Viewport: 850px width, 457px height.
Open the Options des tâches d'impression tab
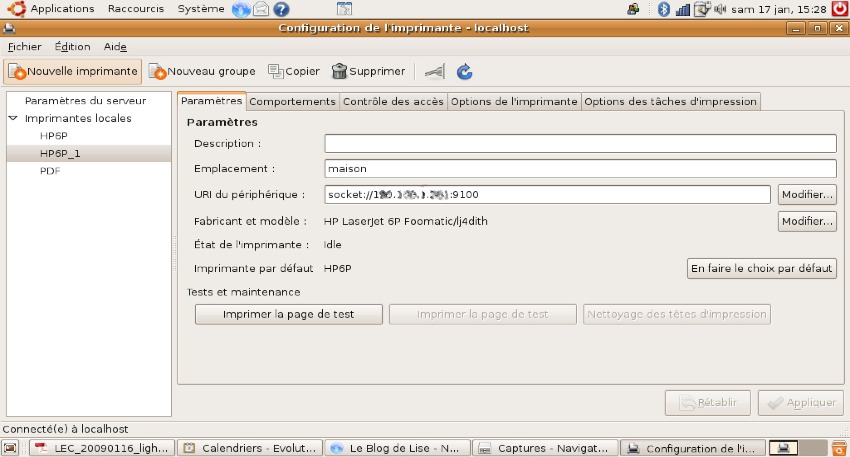[670, 101]
